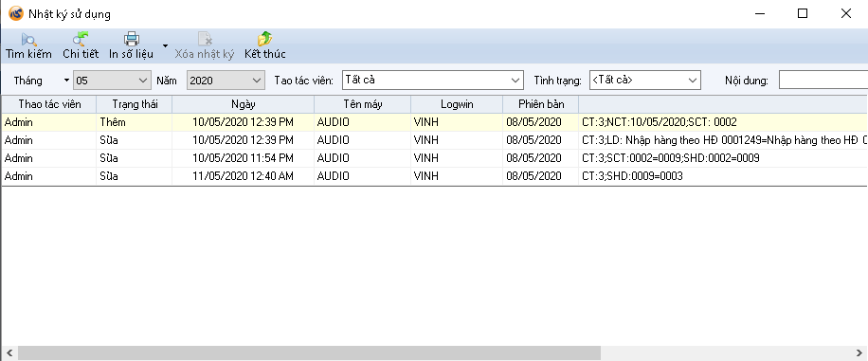Open the Năm 2020 year dropdown
The width and height of the screenshot is (868, 361).
point(226,81)
